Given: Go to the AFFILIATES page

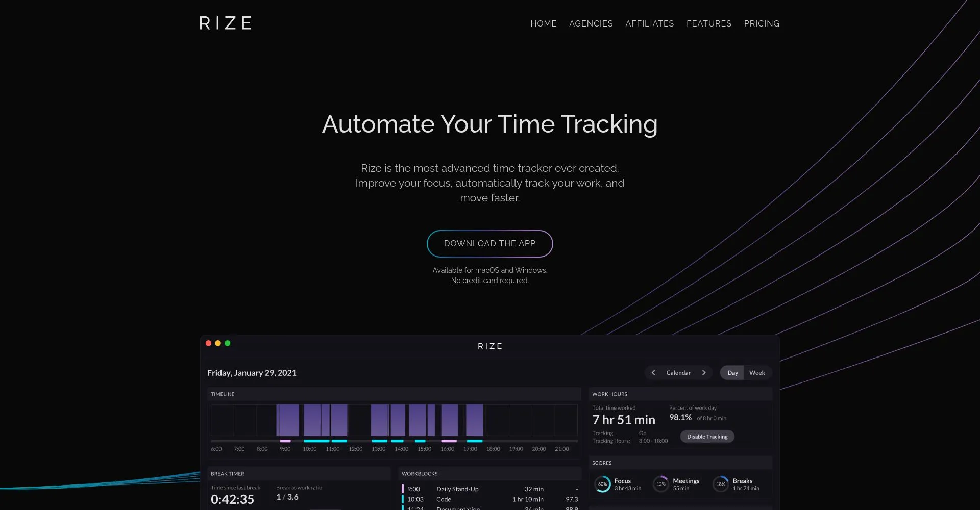Looking at the screenshot, I should point(649,23).
